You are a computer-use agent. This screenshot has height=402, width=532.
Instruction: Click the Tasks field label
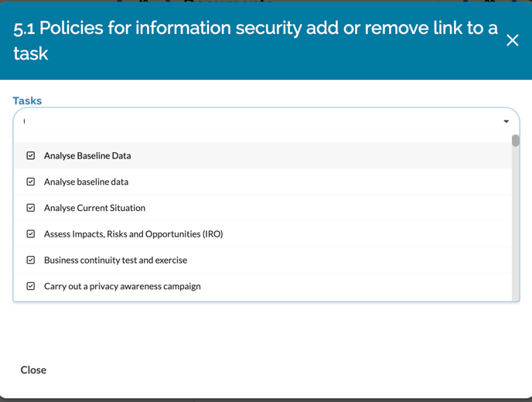coord(27,100)
